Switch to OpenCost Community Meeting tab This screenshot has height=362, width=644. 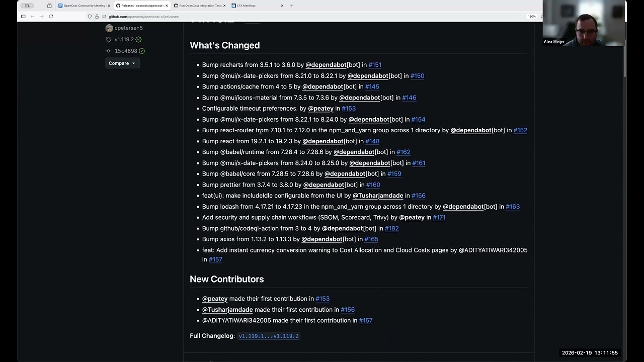point(85,6)
